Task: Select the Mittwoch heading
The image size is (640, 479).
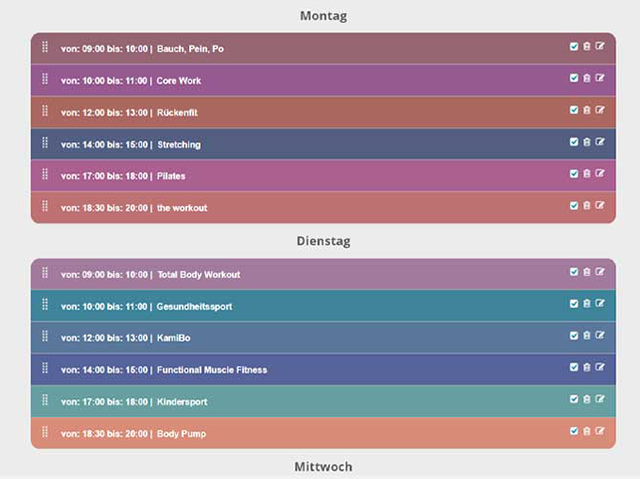Action: (323, 466)
